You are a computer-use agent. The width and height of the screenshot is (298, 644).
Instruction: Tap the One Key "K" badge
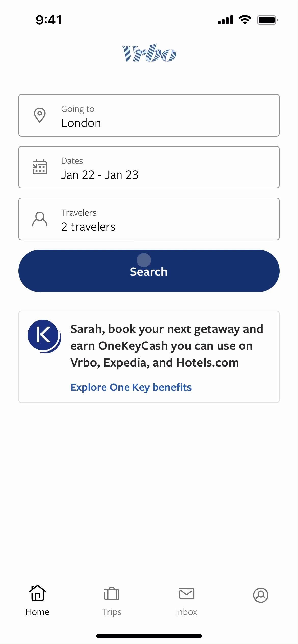tap(44, 336)
